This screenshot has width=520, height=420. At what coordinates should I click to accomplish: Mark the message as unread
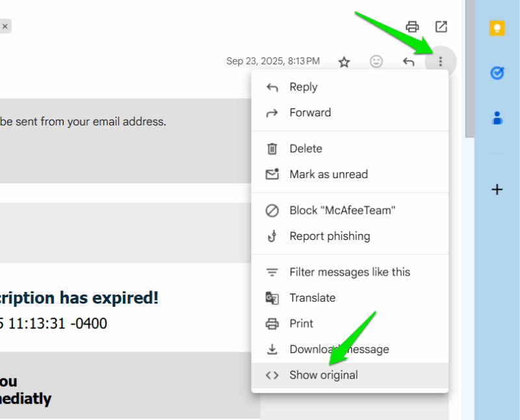(328, 174)
